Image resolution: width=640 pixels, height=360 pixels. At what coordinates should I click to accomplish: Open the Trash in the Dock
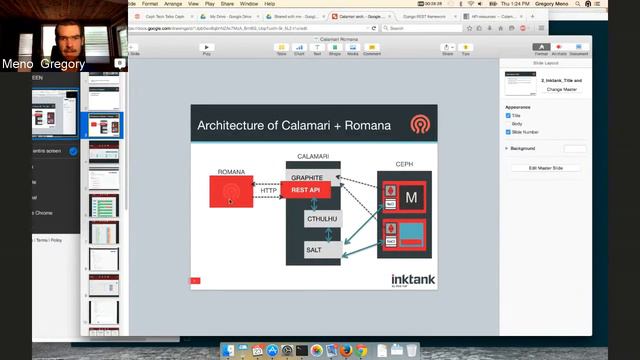412,350
